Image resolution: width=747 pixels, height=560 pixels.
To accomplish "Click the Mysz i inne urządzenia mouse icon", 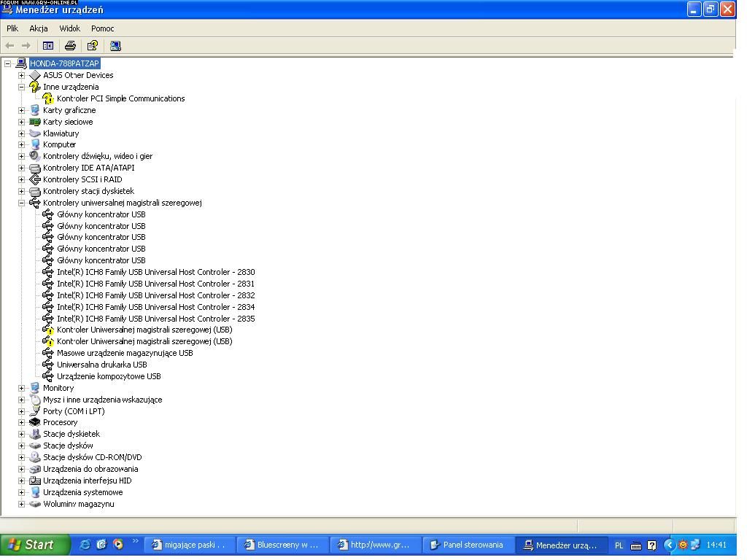I will tap(35, 400).
